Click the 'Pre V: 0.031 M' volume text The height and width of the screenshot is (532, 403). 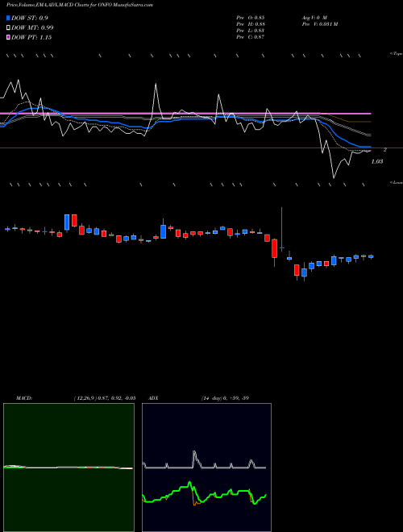click(x=319, y=24)
